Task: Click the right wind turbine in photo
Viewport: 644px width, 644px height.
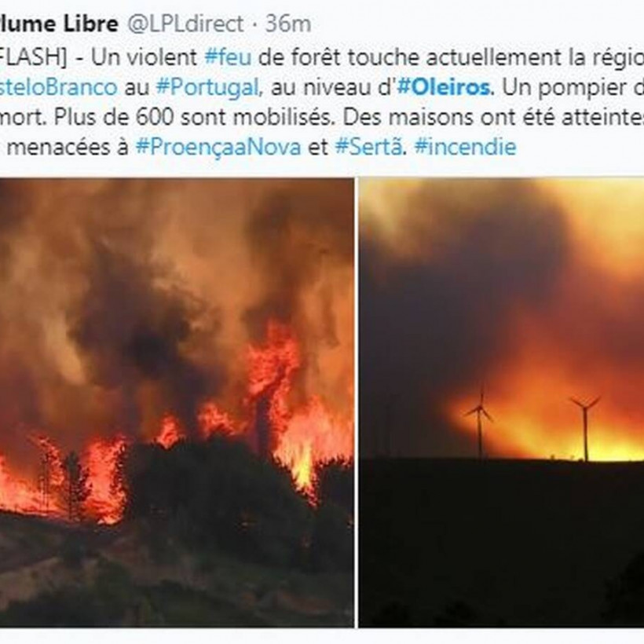Action: (x=585, y=427)
